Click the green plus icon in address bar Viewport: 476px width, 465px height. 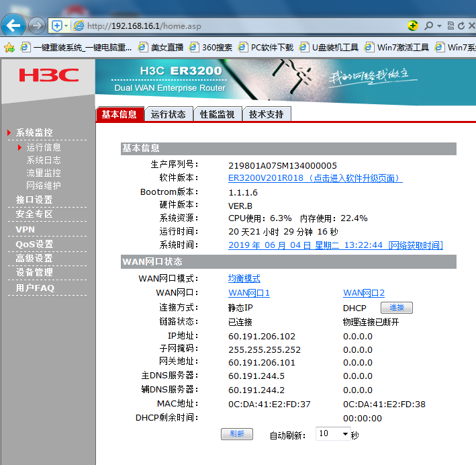(412, 26)
